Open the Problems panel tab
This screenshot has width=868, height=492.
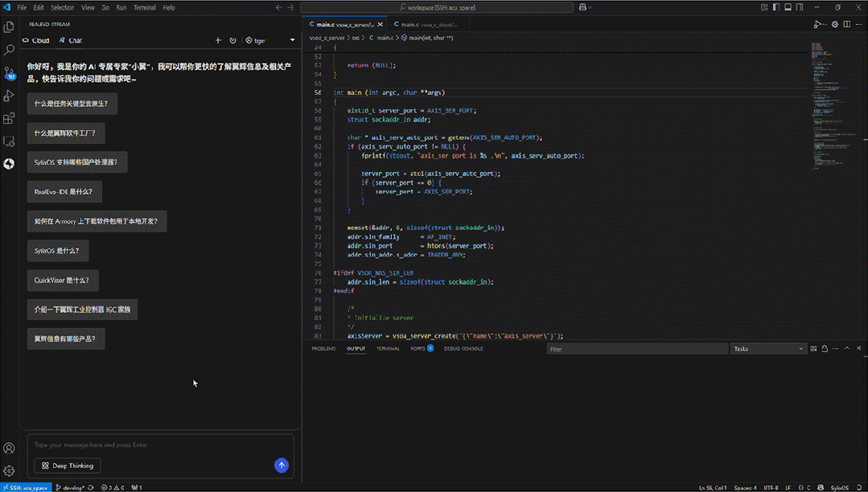click(x=323, y=349)
